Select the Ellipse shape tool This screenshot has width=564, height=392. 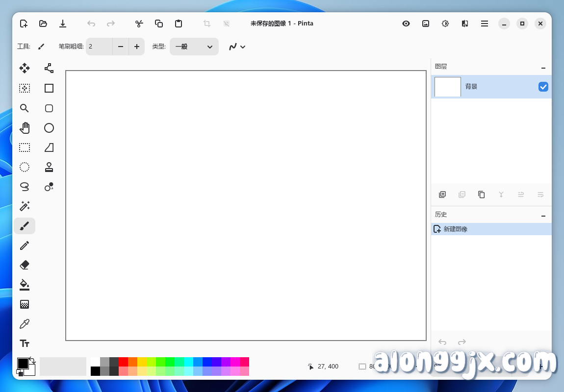click(x=49, y=128)
